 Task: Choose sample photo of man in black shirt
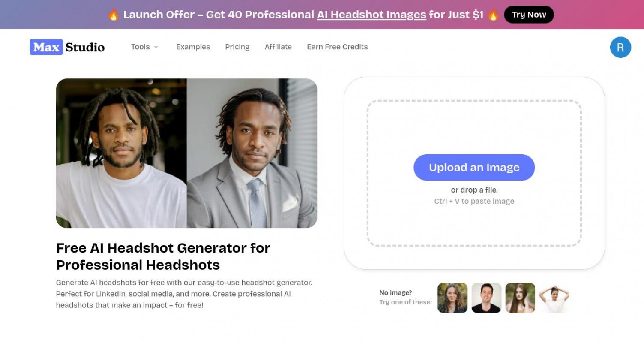click(486, 298)
